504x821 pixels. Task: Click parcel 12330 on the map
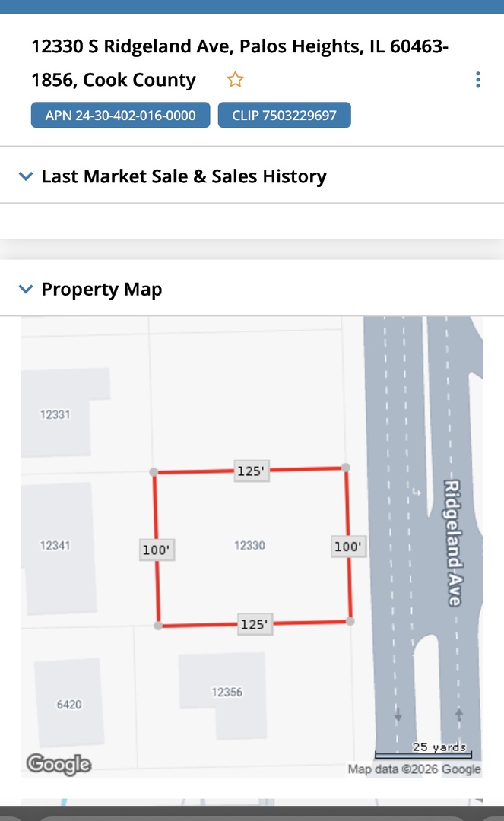[x=249, y=545]
